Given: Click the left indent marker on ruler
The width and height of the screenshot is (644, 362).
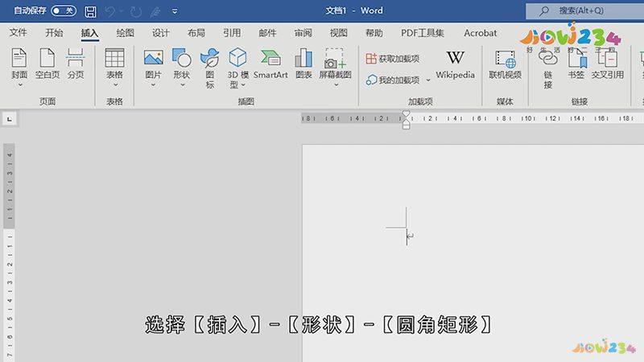Looking at the screenshot, I should (x=406, y=126).
